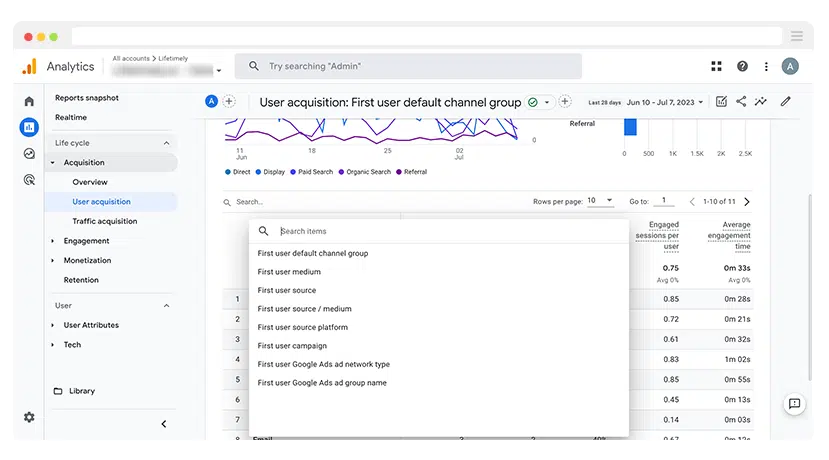This screenshot has height=460, width=829.
Task: Go to previous table page arrow
Action: (x=692, y=201)
